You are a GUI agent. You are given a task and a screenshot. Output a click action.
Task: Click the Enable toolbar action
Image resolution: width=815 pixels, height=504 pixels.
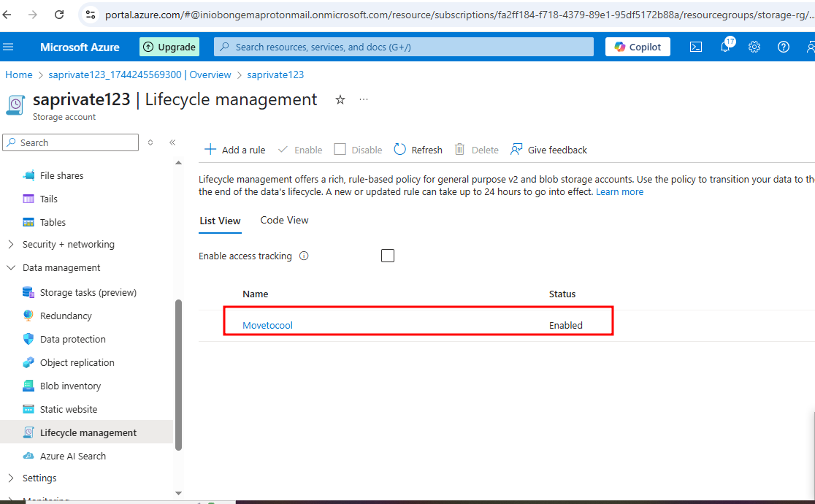coord(300,150)
